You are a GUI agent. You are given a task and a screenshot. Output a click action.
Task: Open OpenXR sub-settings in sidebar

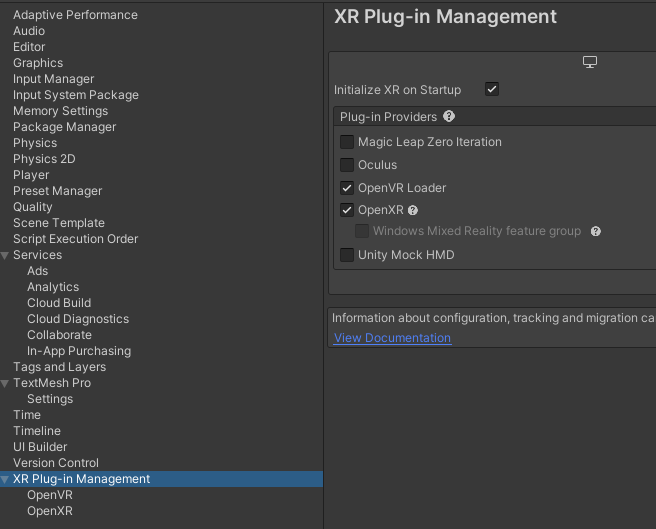pyautogui.click(x=50, y=511)
